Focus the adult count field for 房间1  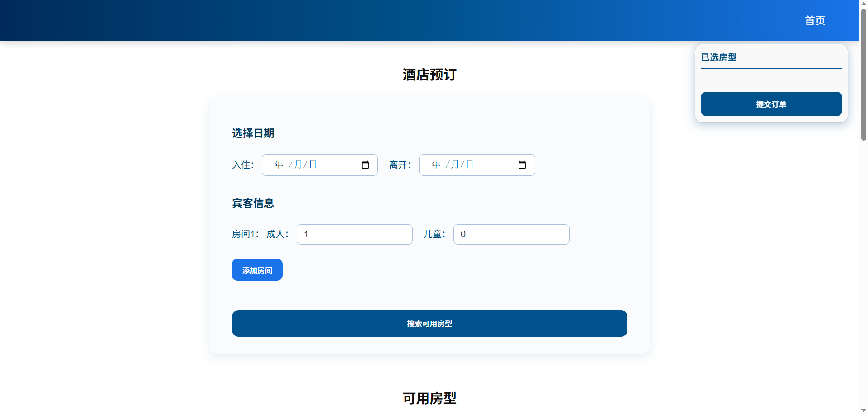click(354, 234)
